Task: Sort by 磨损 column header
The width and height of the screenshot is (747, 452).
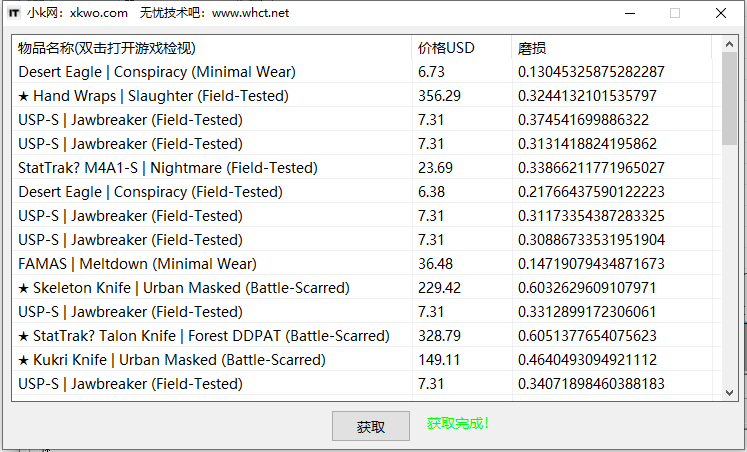Action: 612,48
